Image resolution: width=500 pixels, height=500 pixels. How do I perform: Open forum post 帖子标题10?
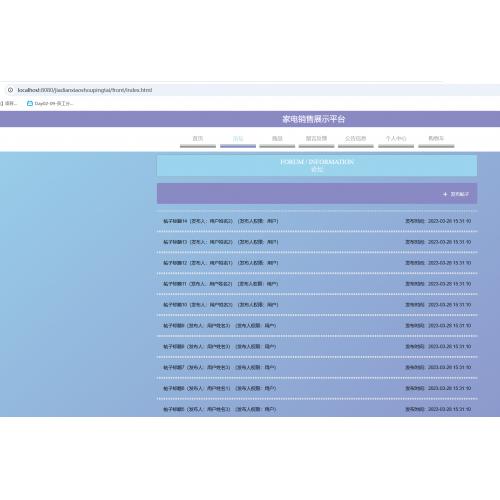pos(317,305)
